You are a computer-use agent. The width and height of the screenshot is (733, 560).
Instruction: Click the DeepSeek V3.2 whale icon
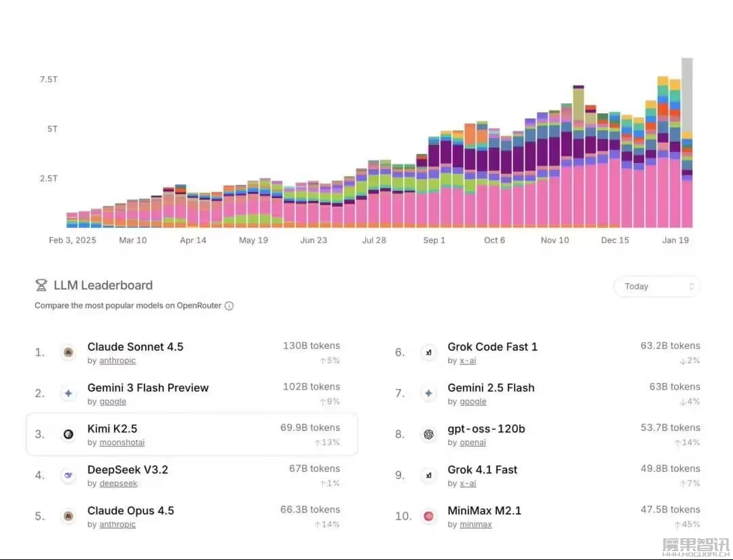pyautogui.click(x=68, y=475)
